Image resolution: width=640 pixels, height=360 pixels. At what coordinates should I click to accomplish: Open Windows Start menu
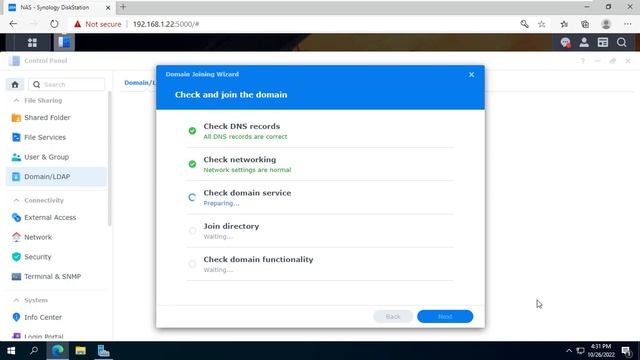coord(11,351)
